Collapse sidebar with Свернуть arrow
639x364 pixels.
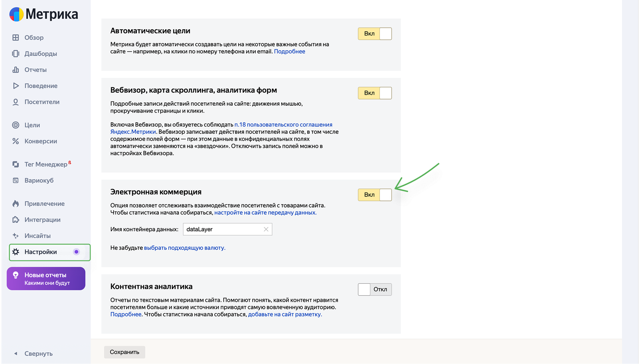coord(16,354)
